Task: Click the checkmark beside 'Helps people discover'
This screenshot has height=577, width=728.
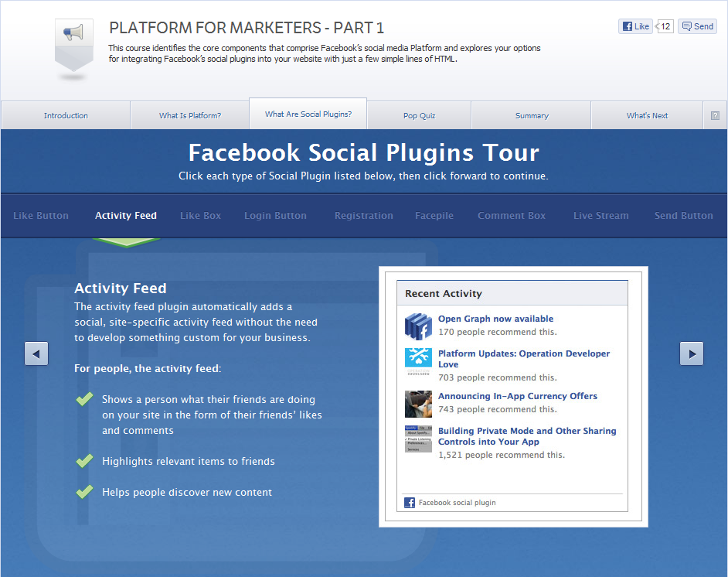Action: tap(84, 491)
